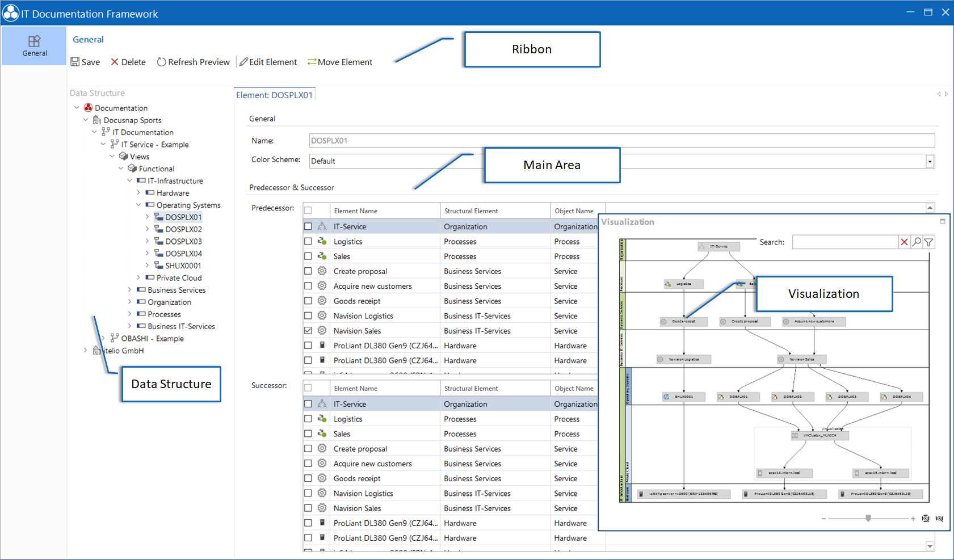Sort Predecessor list by Structural Element header
Screen dimensions: 954x560
point(495,210)
